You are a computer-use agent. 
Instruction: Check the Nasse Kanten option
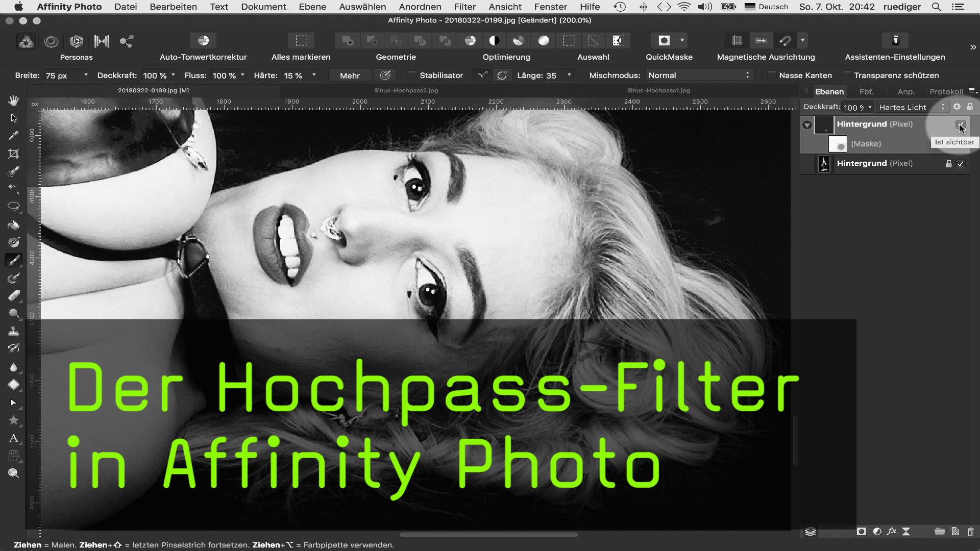[772, 75]
